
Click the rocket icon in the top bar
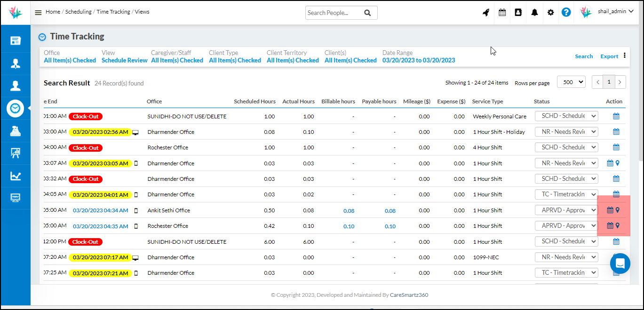pos(486,13)
